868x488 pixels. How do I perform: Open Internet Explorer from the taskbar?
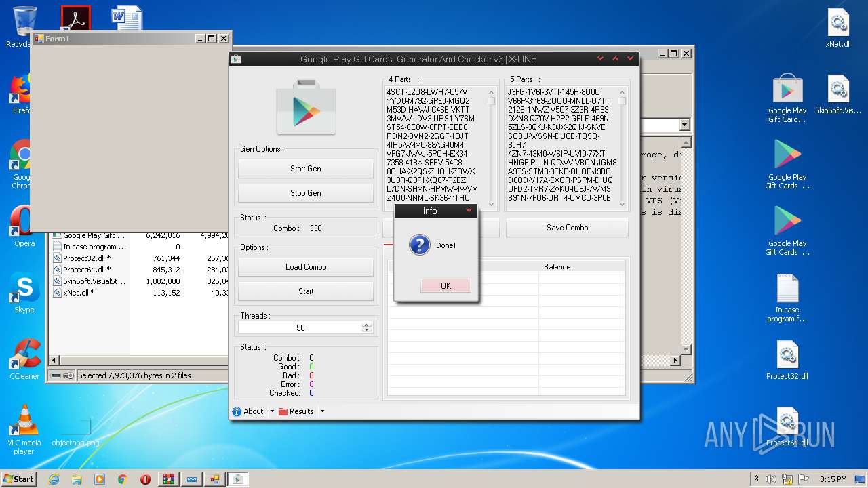tap(54, 479)
